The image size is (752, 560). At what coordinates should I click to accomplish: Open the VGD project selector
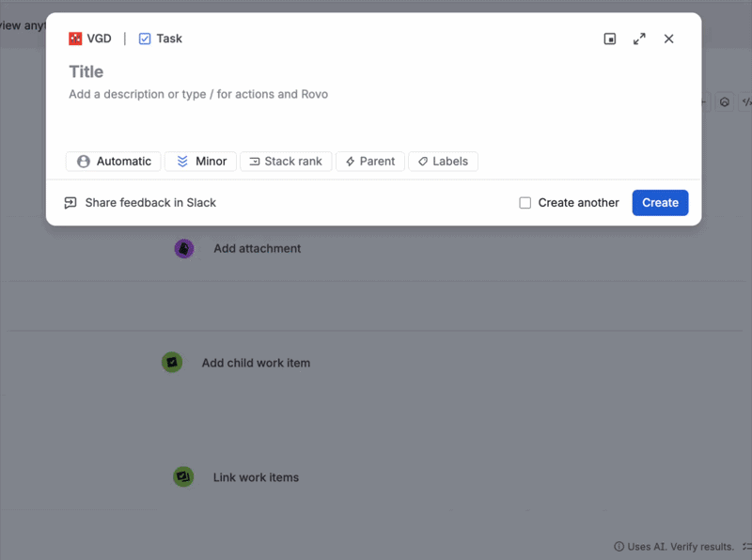(x=90, y=39)
